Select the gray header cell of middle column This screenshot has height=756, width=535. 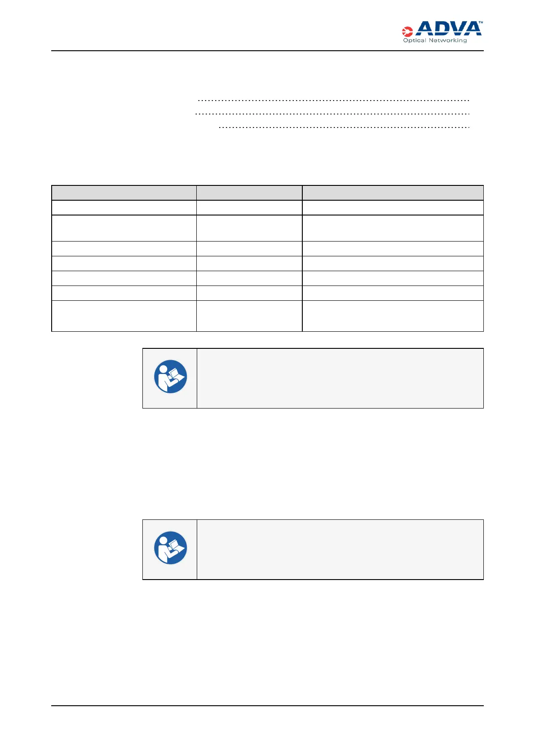click(249, 193)
